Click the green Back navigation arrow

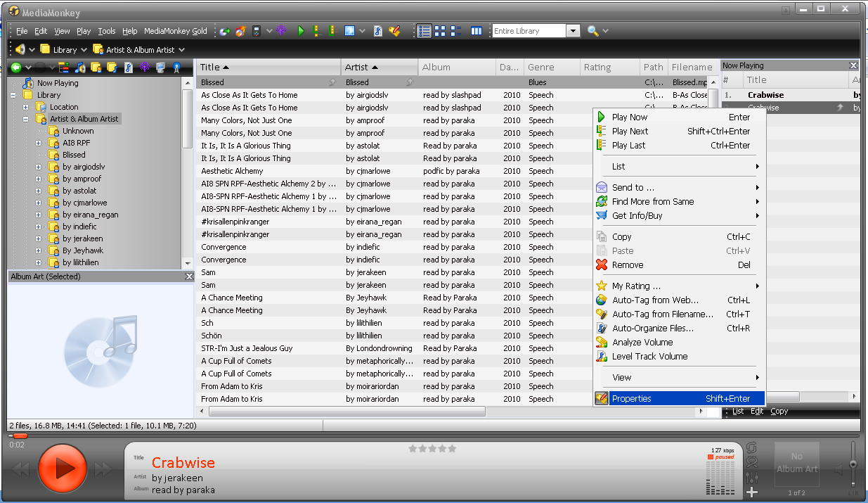point(15,68)
